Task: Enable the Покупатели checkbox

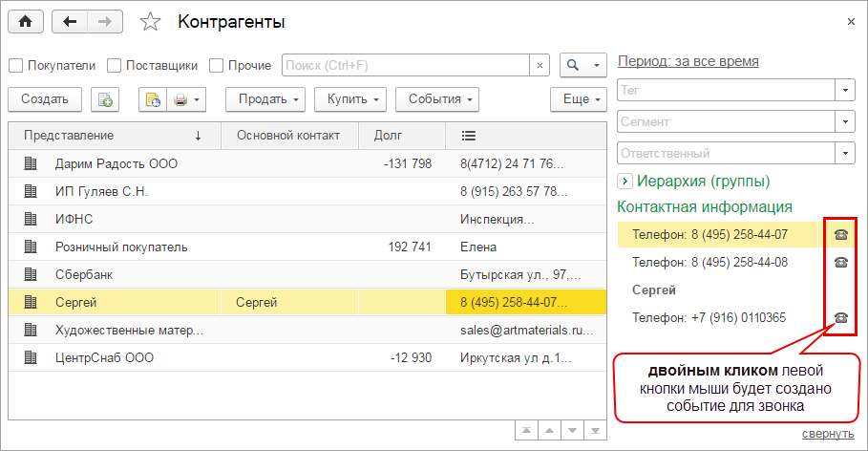Action: pyautogui.click(x=15, y=66)
